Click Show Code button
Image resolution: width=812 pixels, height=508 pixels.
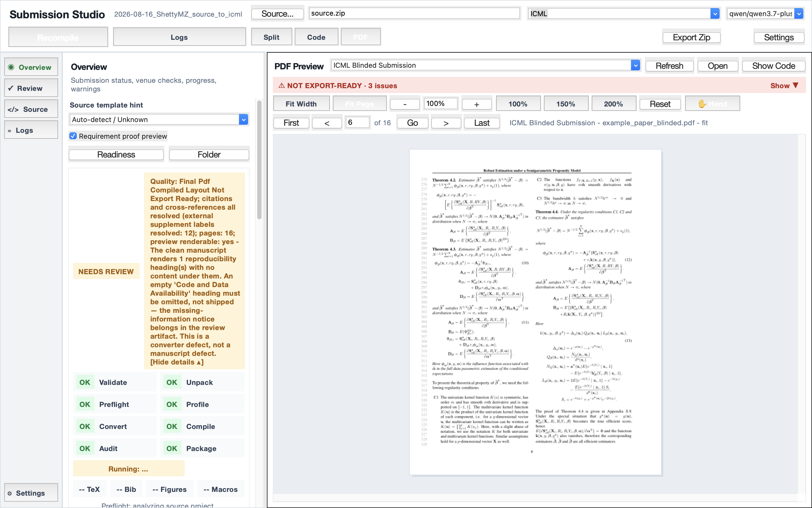pos(773,66)
